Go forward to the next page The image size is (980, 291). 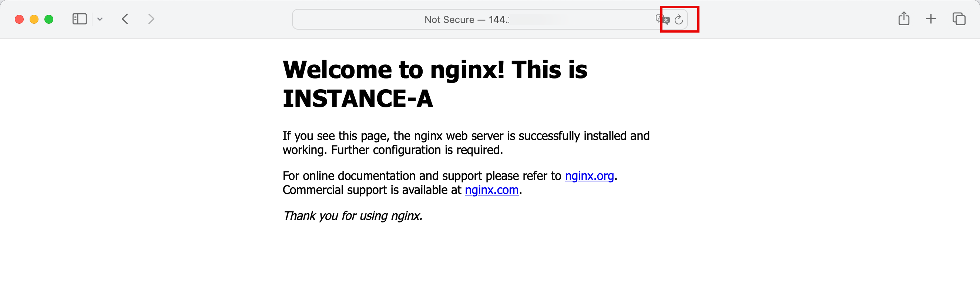point(151,19)
